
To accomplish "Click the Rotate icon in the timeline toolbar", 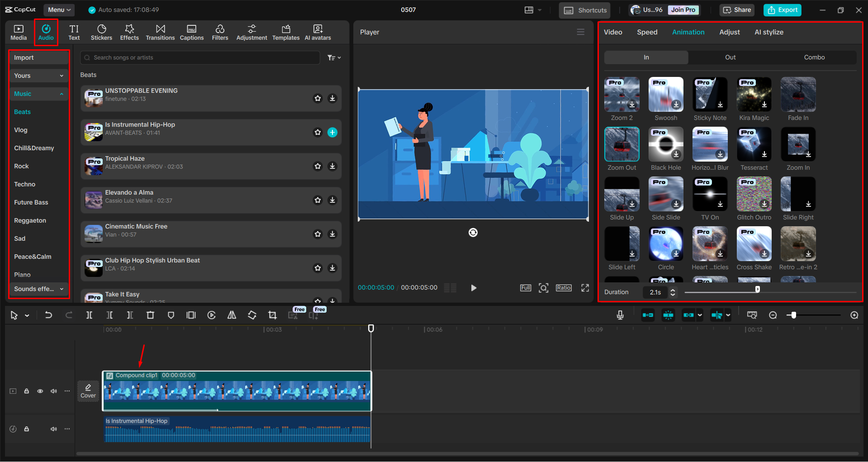I will pyautogui.click(x=252, y=315).
